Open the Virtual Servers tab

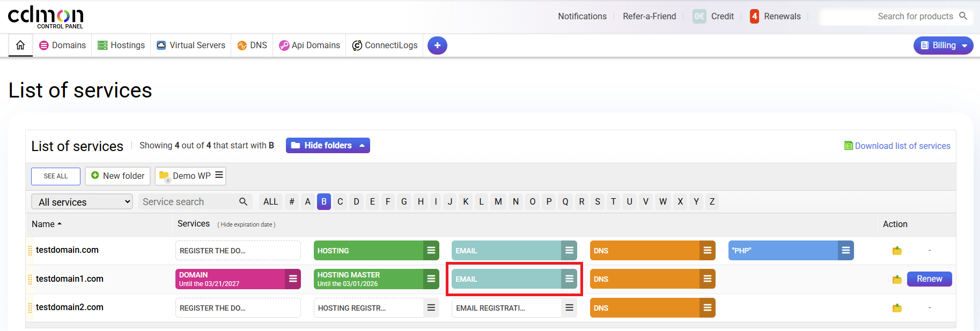pyautogui.click(x=191, y=46)
